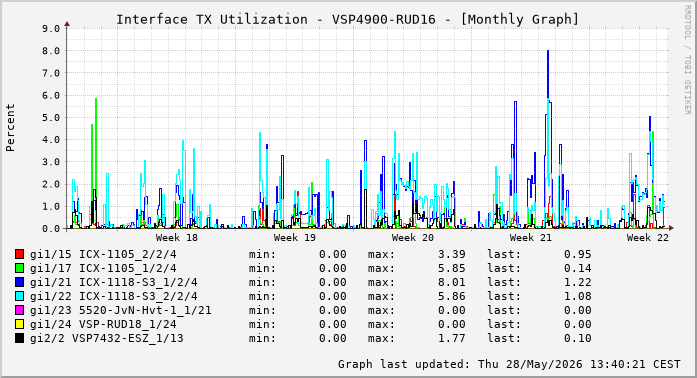Click the max value 8.01
This screenshot has height=378, width=697.
coord(452,282)
